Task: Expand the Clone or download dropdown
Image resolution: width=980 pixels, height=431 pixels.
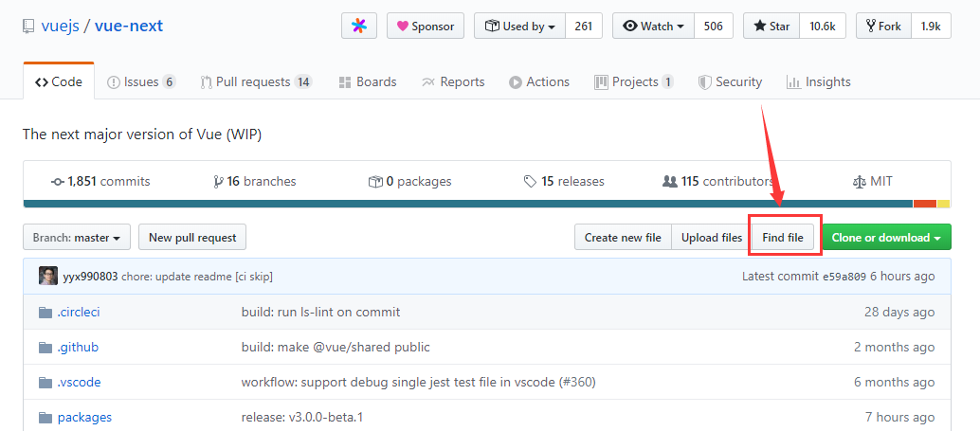Action: click(x=887, y=238)
